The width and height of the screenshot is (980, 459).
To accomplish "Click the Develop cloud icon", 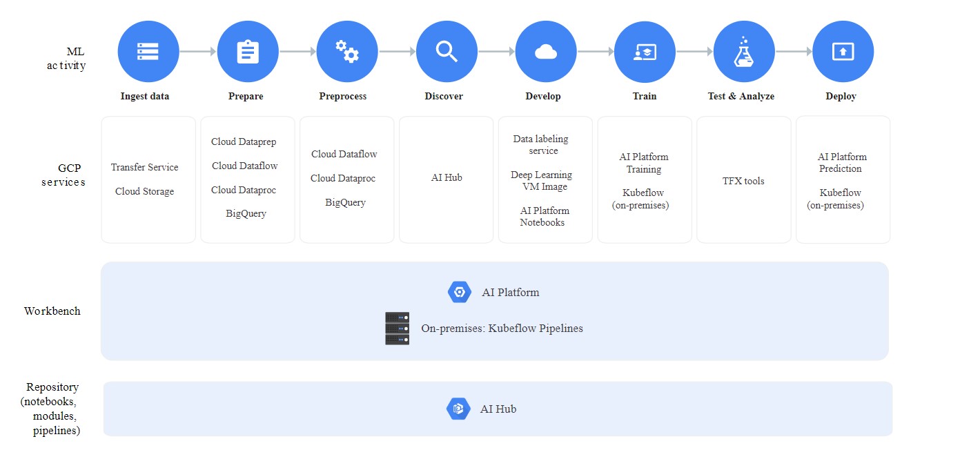I will tap(546, 52).
